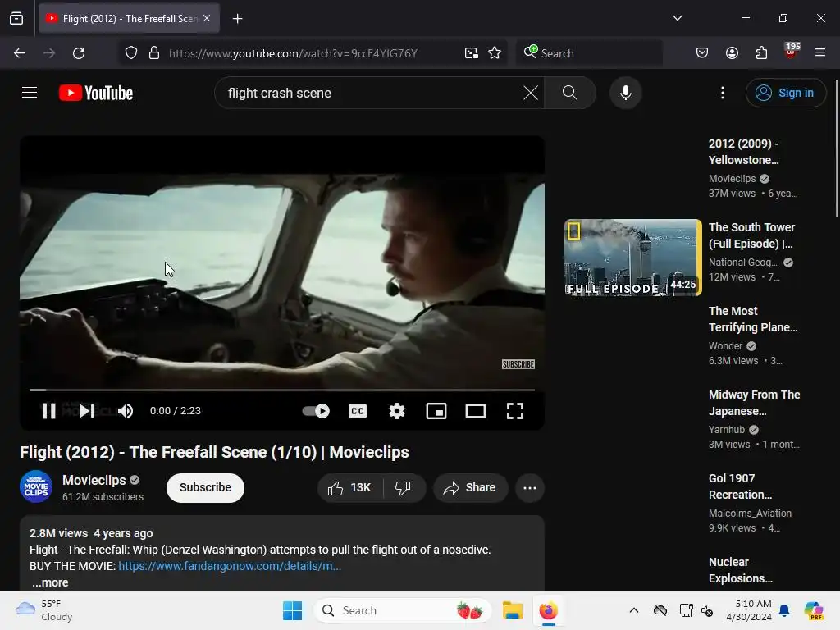Focus the Firefox Search box
The image size is (840, 630).
tap(589, 53)
